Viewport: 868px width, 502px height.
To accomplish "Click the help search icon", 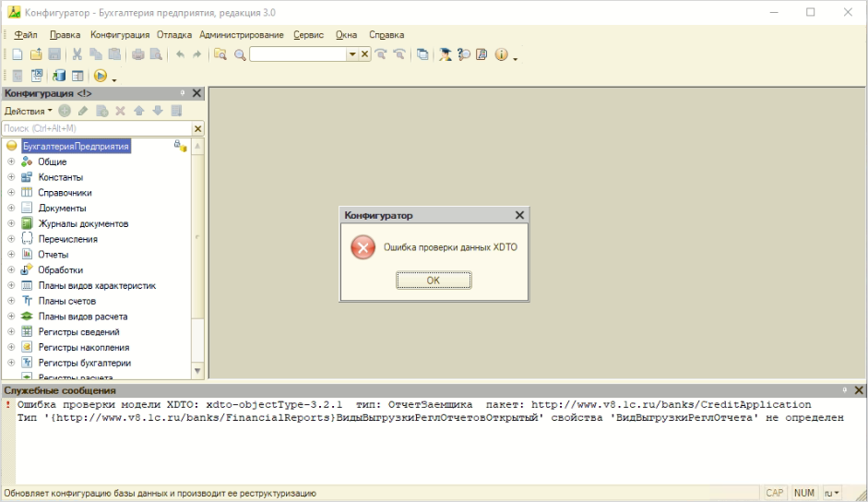I will tap(464, 54).
